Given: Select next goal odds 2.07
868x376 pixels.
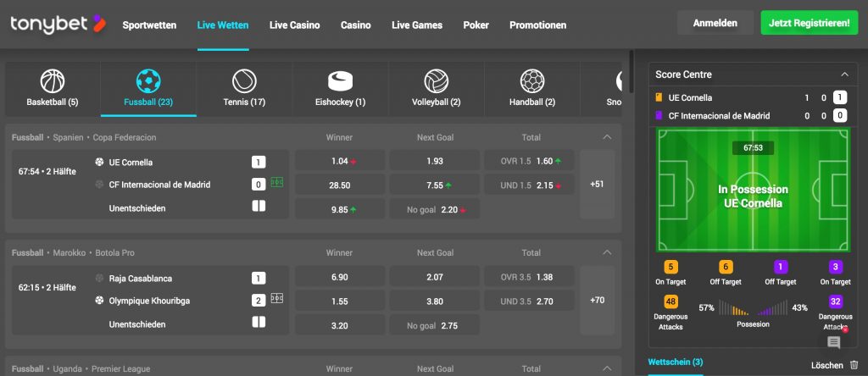Looking at the screenshot, I should (435, 277).
